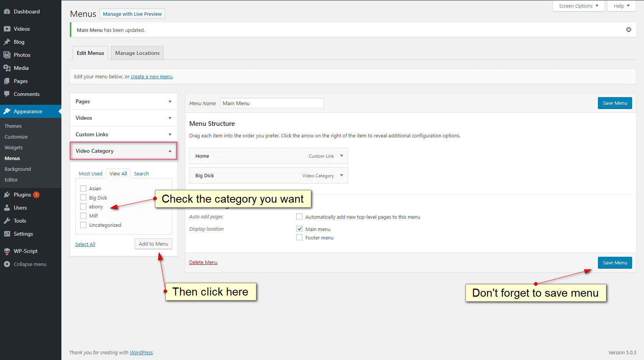Image resolution: width=644 pixels, height=360 pixels.
Task: Click the 'Menu Structure' heading
Action: (212, 124)
